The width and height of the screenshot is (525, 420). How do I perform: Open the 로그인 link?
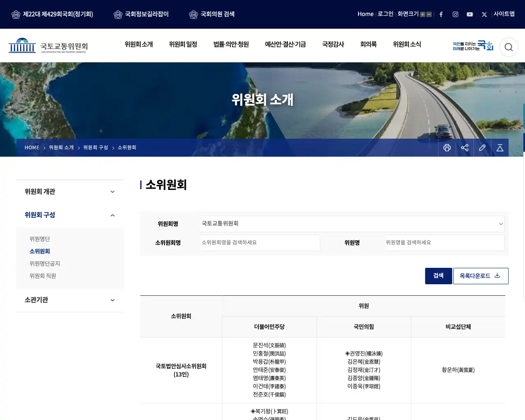(386, 14)
